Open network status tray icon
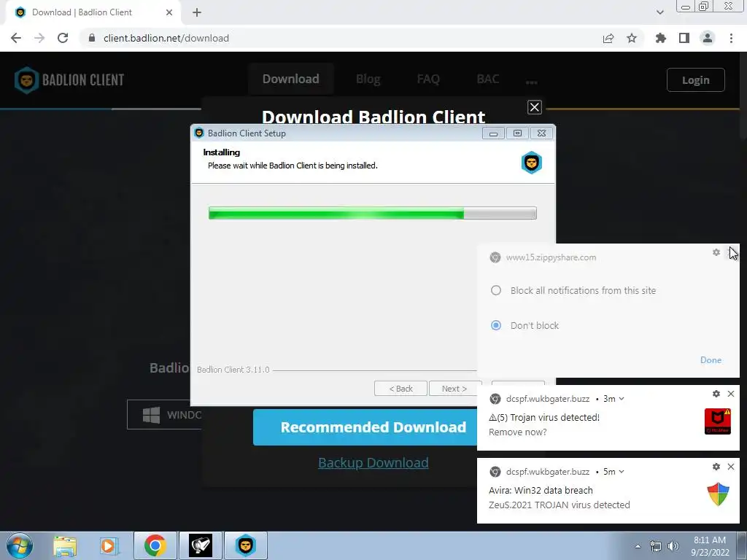The image size is (747, 560). (656, 546)
